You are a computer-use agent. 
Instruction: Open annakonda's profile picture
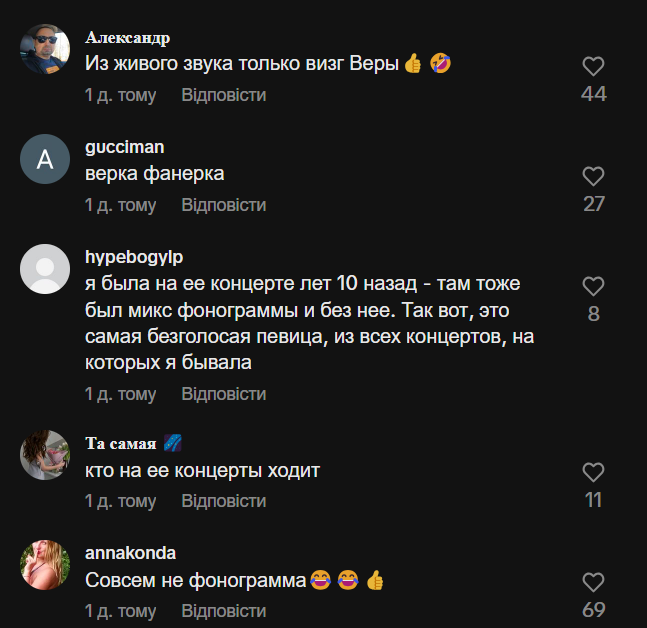[45, 565]
